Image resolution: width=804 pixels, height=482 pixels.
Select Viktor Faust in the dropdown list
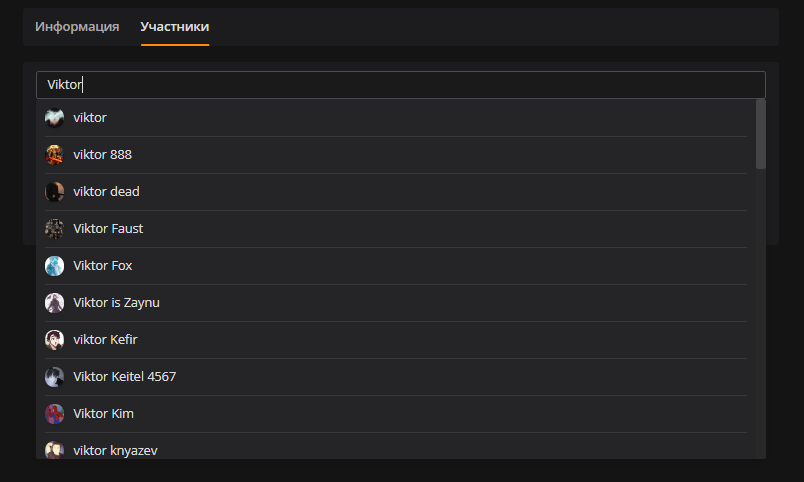[x=395, y=229]
